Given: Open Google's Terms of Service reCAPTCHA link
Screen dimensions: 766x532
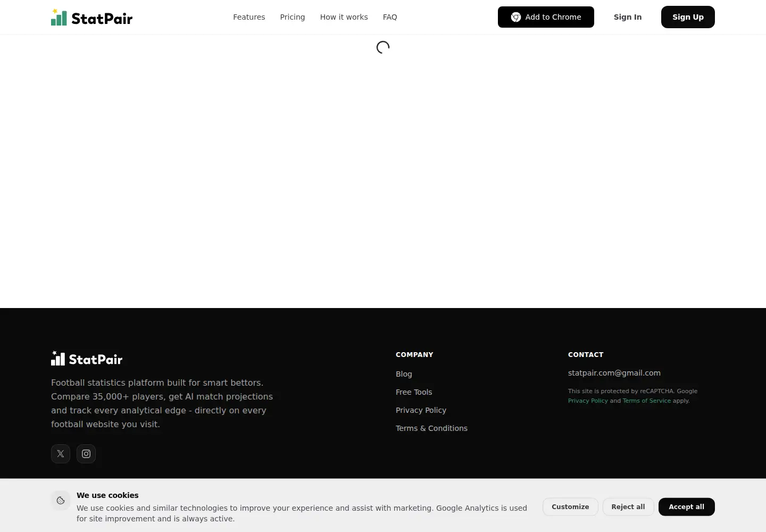Looking at the screenshot, I should 647,401.
